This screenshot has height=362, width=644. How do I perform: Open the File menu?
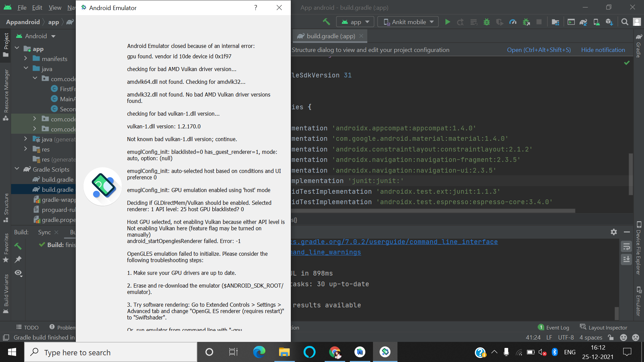(x=22, y=7)
